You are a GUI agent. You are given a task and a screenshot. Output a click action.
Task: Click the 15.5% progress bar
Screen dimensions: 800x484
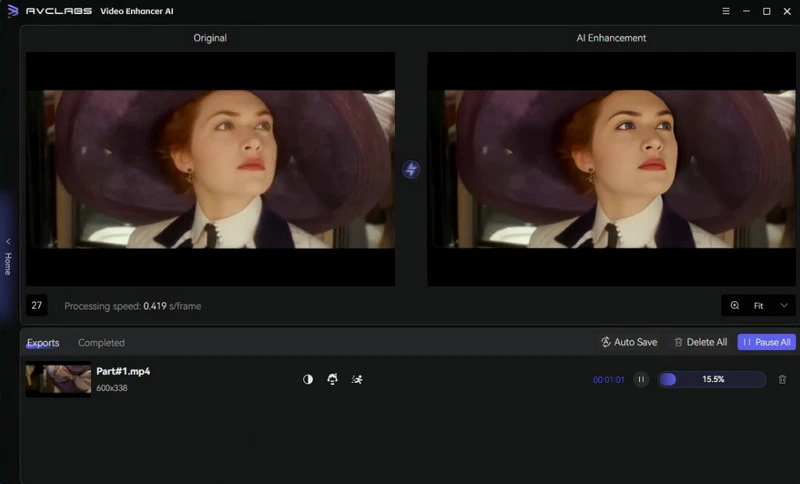tap(712, 379)
